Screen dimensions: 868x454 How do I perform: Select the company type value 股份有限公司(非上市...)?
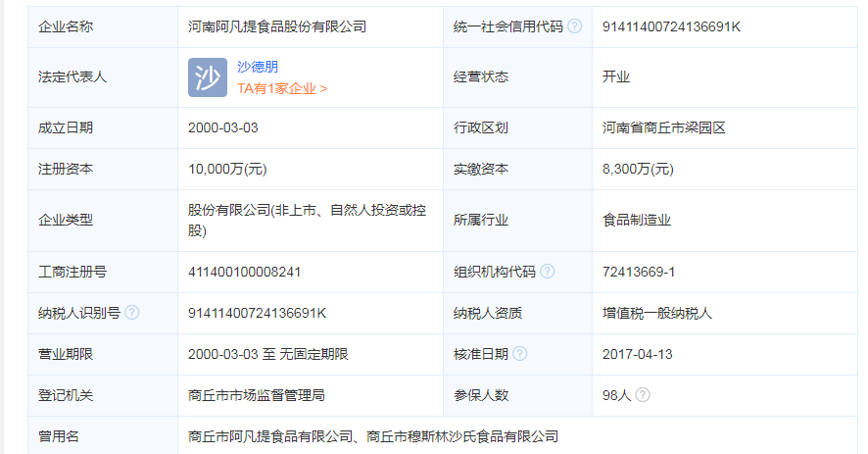308,220
